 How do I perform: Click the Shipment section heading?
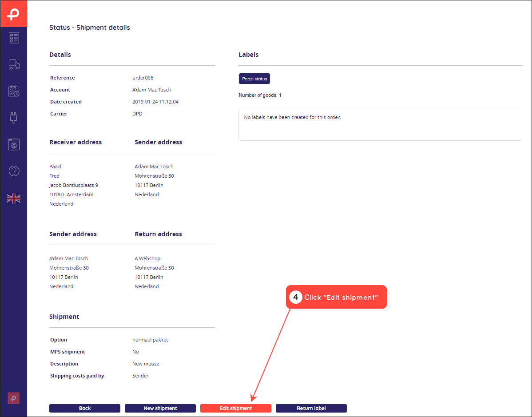click(64, 317)
